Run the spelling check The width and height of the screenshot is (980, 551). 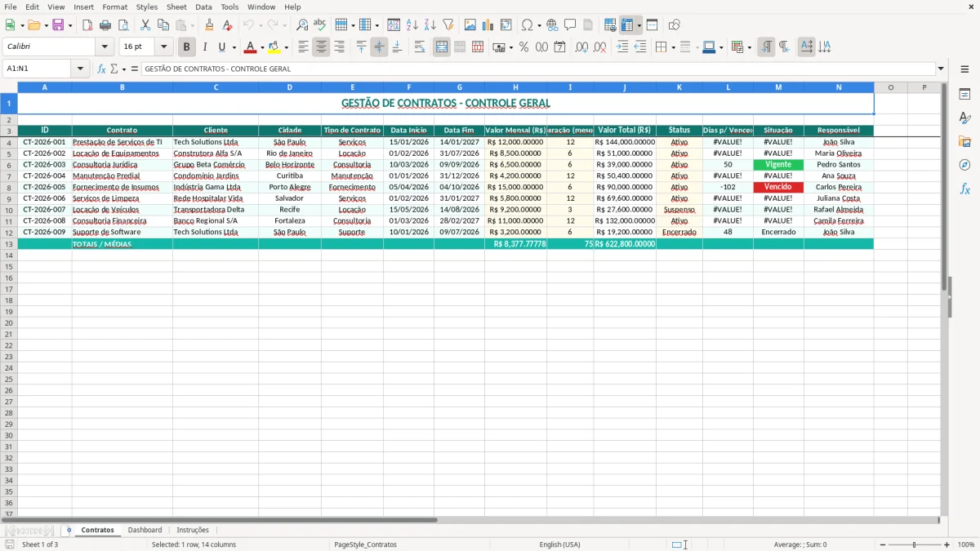tap(320, 25)
